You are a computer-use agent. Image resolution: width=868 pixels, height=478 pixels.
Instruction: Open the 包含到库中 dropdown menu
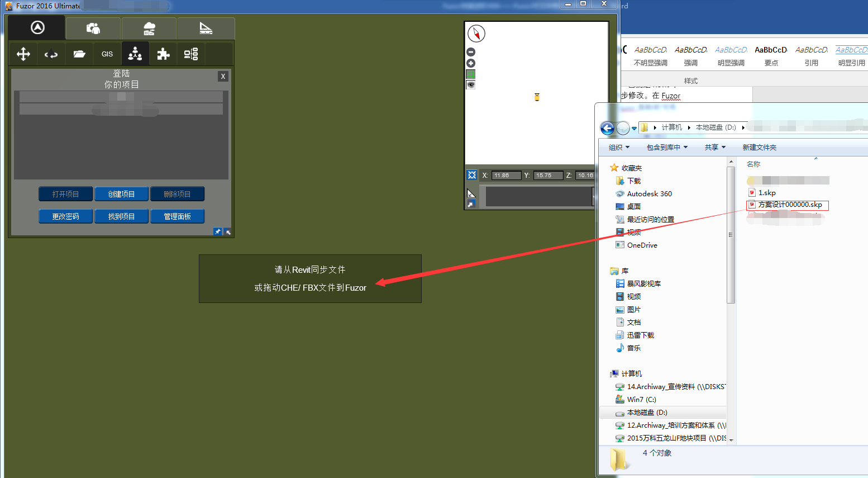coord(667,148)
